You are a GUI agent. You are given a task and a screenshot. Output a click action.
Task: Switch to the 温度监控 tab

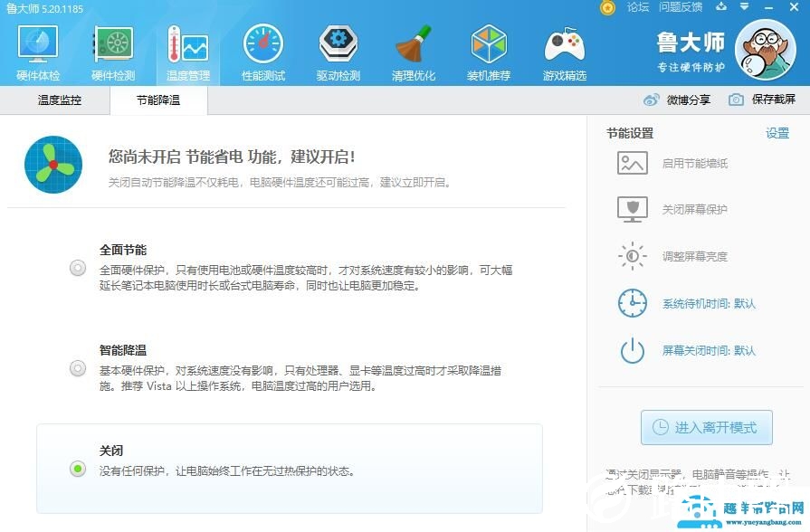tap(60, 100)
